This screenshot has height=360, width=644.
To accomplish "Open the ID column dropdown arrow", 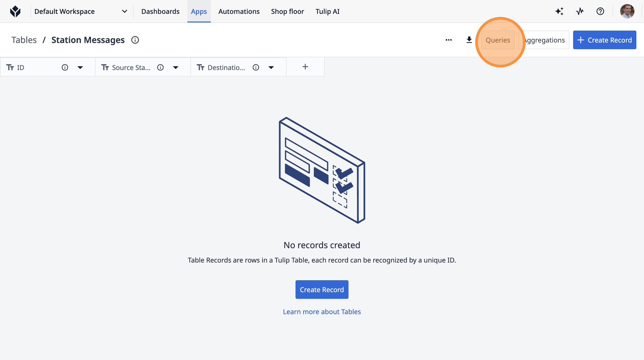I will coord(80,67).
